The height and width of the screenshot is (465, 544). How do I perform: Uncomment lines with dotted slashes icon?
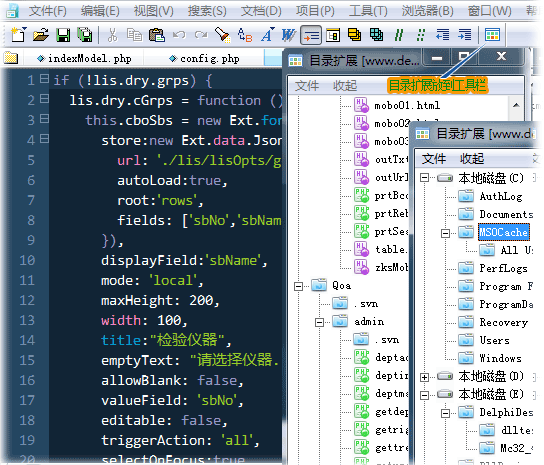pyautogui.click(x=421, y=35)
